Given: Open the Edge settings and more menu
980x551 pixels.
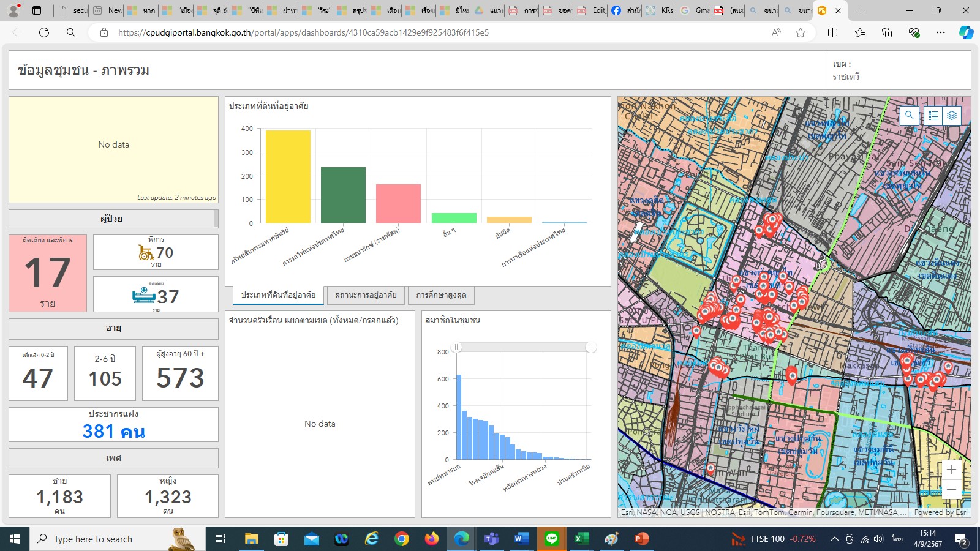Looking at the screenshot, I should [941, 32].
